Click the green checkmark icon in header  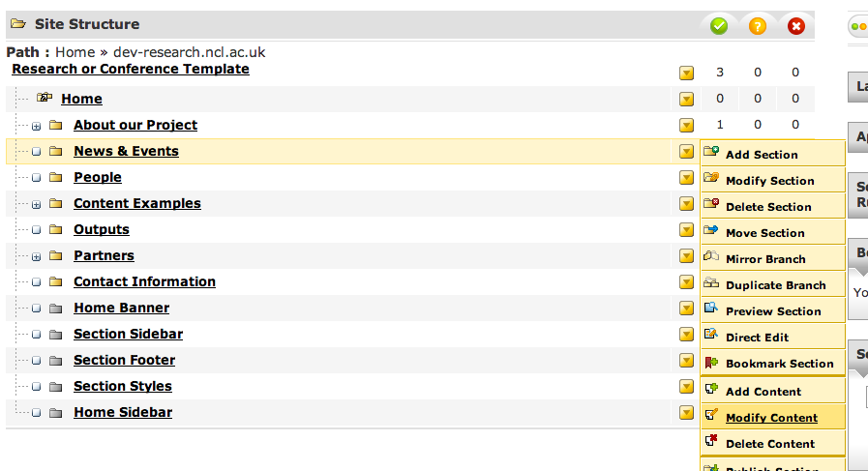pos(719,26)
